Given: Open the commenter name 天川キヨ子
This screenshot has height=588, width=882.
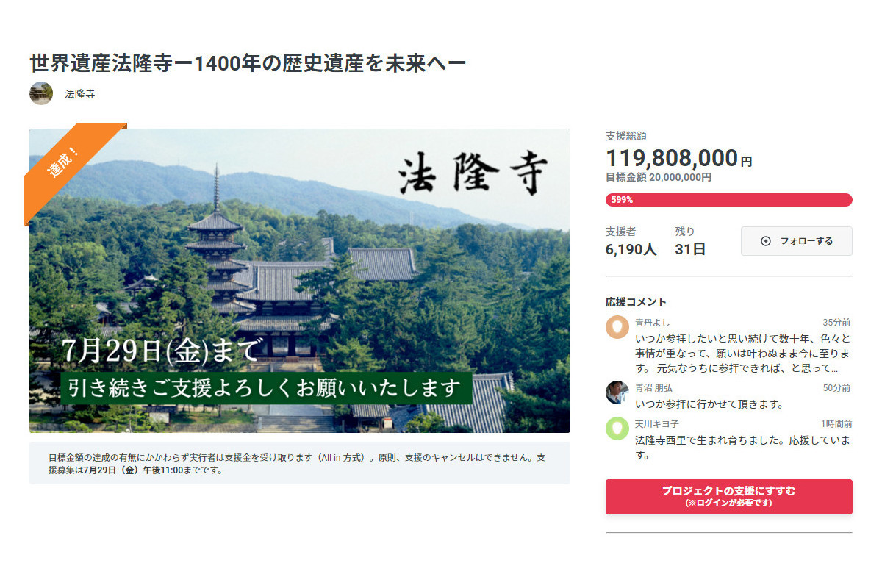Looking at the screenshot, I should 656,424.
